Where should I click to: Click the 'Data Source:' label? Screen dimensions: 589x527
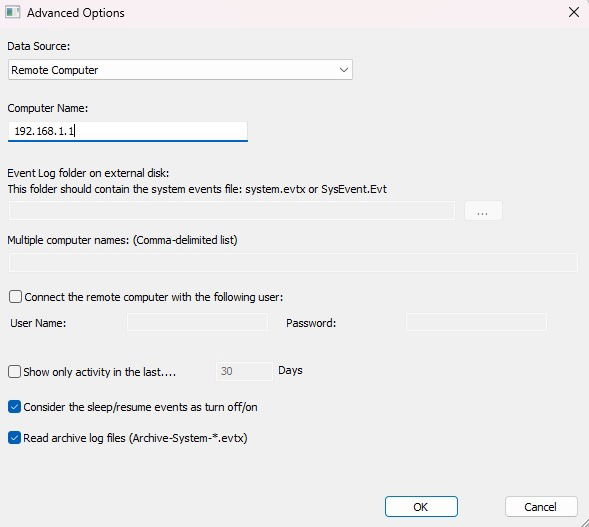pos(39,46)
